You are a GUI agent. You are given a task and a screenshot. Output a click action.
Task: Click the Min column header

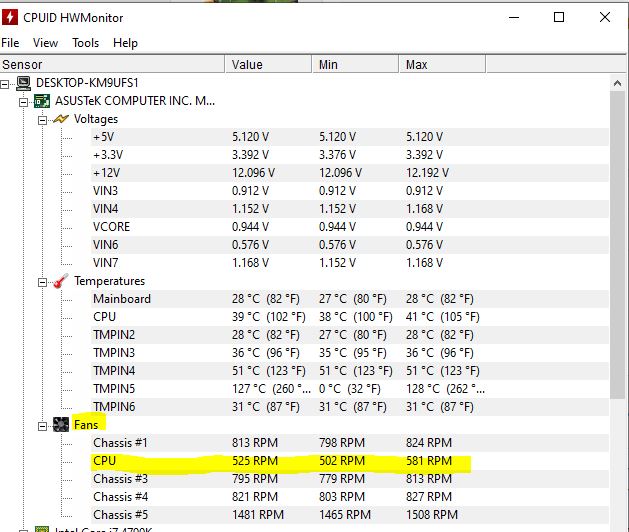pos(355,64)
